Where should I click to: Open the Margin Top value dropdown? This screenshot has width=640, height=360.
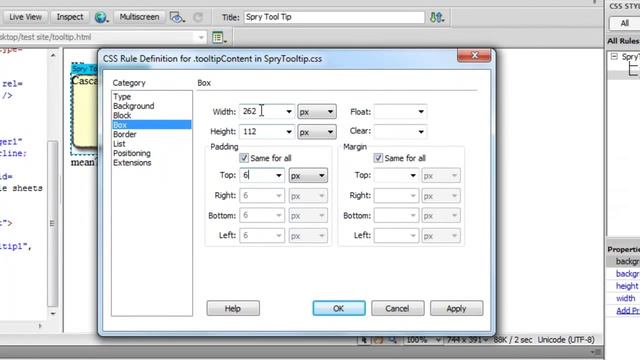[x=413, y=176]
